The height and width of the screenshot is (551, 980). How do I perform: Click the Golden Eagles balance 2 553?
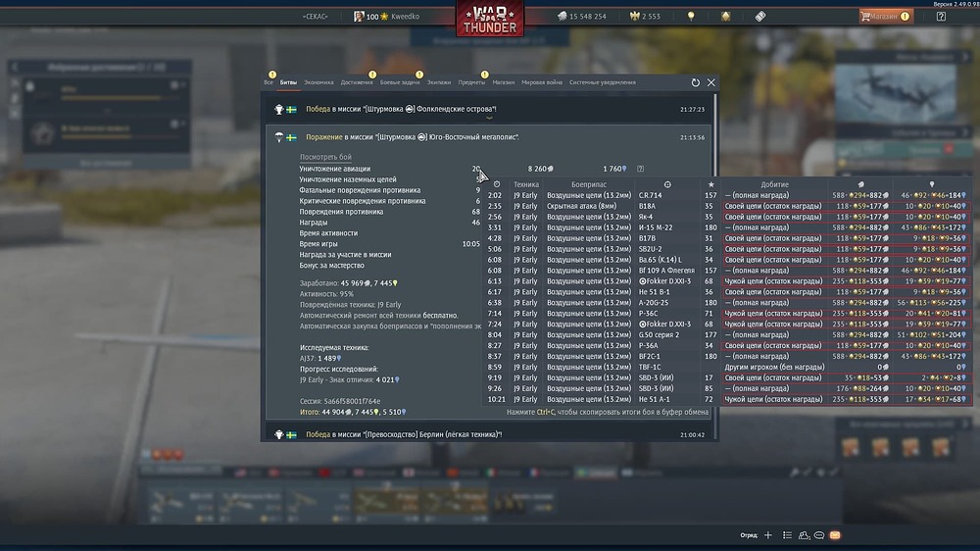tap(644, 17)
